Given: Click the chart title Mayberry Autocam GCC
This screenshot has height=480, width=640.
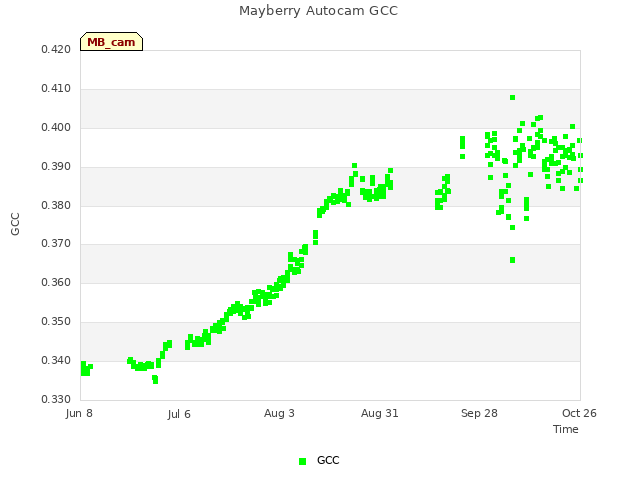Looking at the screenshot, I should (x=318, y=11).
